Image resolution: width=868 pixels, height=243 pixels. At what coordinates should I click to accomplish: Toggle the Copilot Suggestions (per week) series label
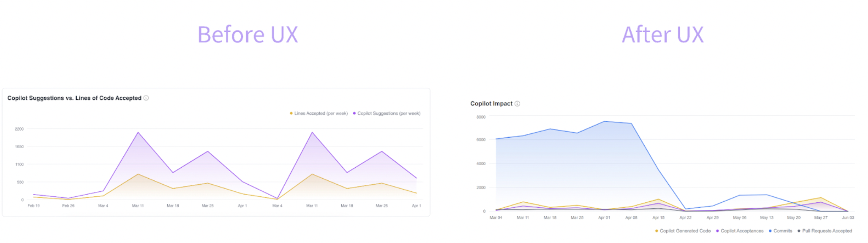[389, 113]
